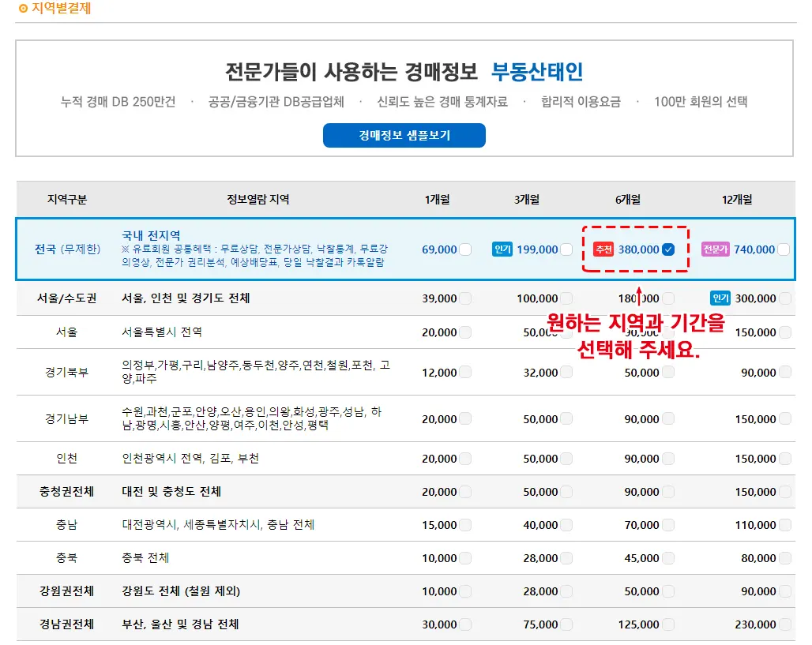Tick 서울/수도권 1개월 39,000 checkbox
Viewport: 812px width, 645px height.
point(465,298)
